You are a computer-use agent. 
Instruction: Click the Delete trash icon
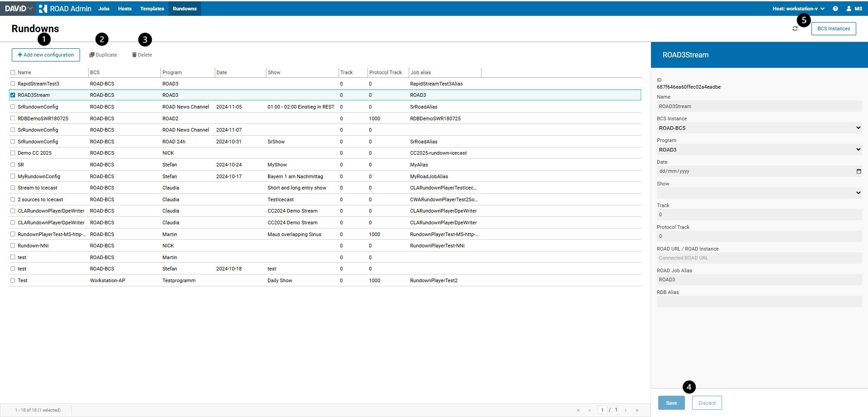click(134, 55)
